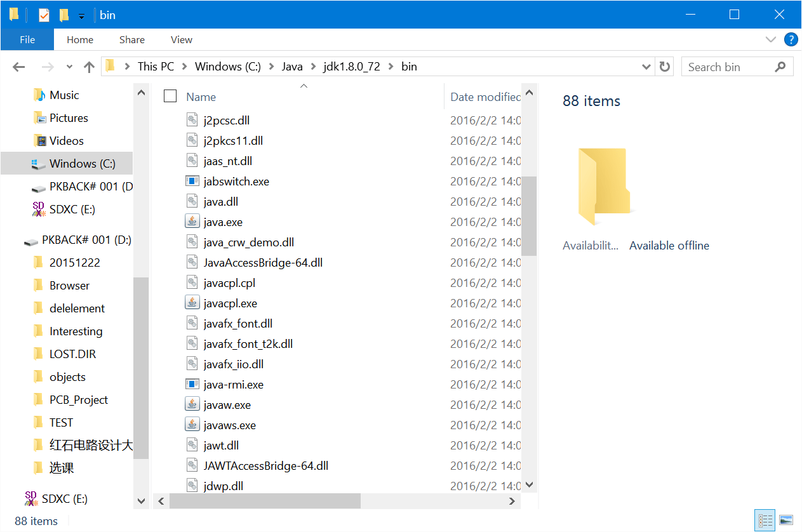Image resolution: width=802 pixels, height=532 pixels.
Task: Open the File menu
Action: pos(27,39)
